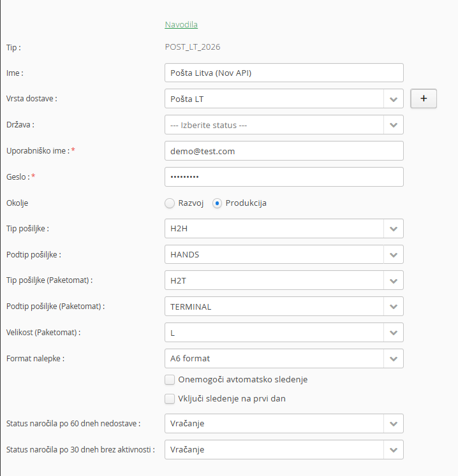Click the Ime field with Pošta Litva

pyautogui.click(x=284, y=73)
